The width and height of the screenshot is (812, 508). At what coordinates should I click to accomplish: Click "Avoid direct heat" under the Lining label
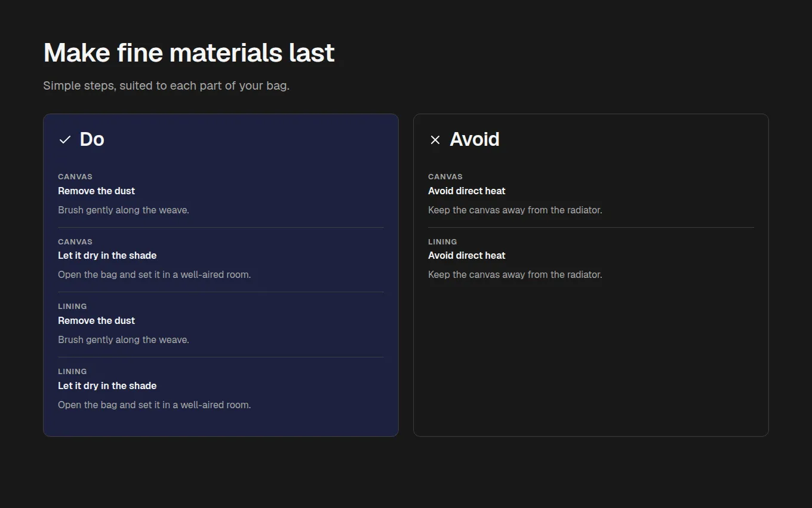(x=467, y=255)
